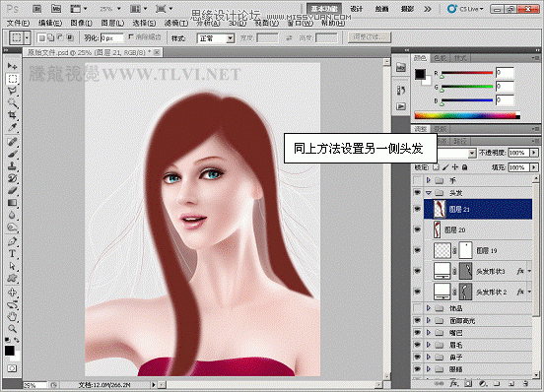This screenshot has height=392, width=544.
Task: Select the Rectangular Marquee tool in toolbox
Action: [12, 79]
